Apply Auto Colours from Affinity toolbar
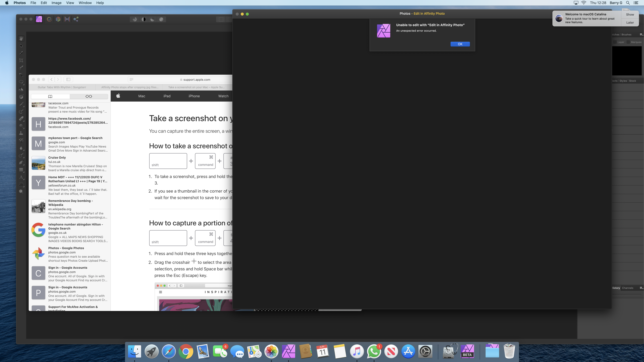The image size is (644, 362). coord(152,19)
